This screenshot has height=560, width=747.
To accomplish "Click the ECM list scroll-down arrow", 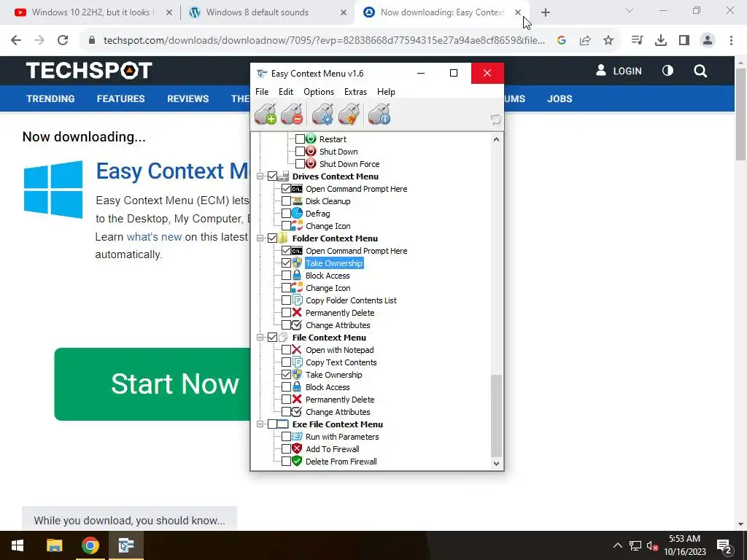I will (x=496, y=463).
